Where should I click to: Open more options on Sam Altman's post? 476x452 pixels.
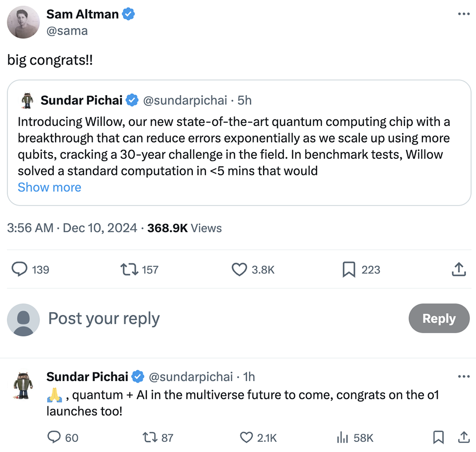463,14
